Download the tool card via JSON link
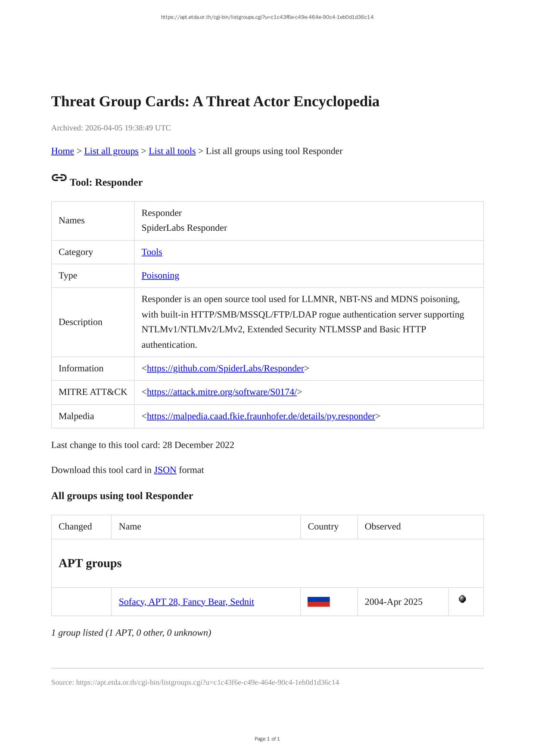This screenshot has height=756, width=535. [165, 470]
